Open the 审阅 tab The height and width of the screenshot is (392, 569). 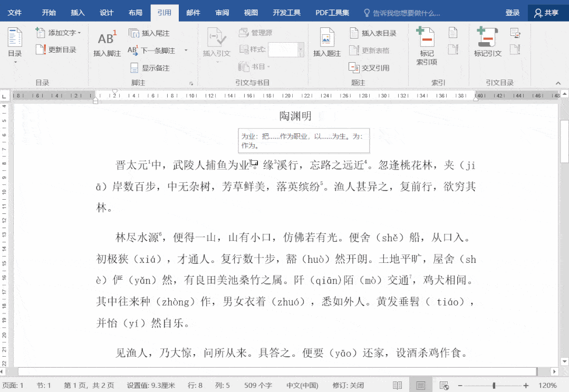[222, 13]
